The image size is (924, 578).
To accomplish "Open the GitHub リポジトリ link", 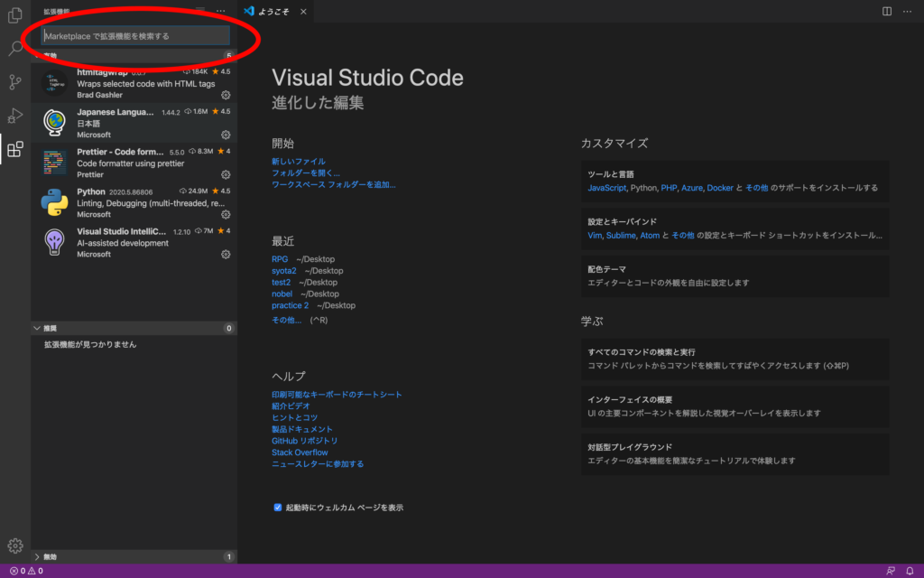I will click(305, 441).
